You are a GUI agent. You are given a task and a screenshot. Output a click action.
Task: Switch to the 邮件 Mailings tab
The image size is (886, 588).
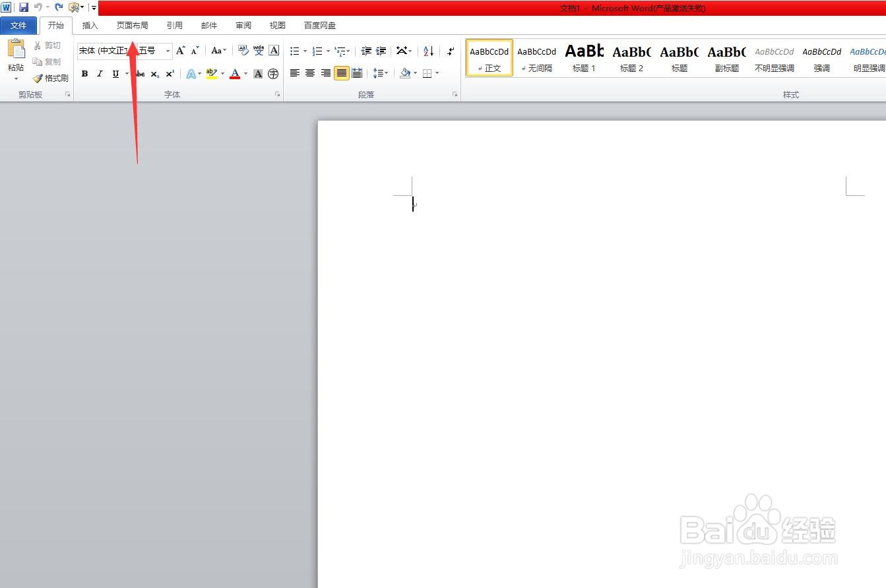(209, 26)
